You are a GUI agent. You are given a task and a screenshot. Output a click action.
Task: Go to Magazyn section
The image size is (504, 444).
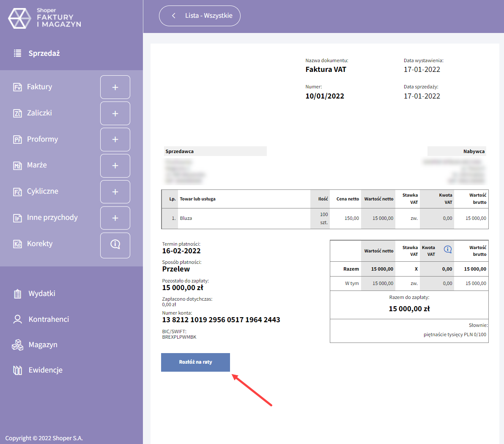point(43,345)
